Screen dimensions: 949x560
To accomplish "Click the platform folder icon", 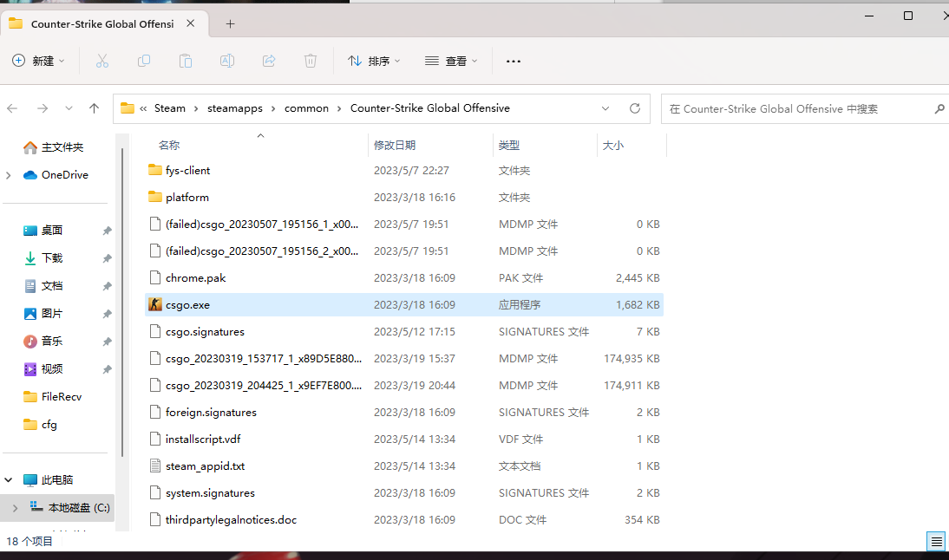I will click(x=155, y=197).
